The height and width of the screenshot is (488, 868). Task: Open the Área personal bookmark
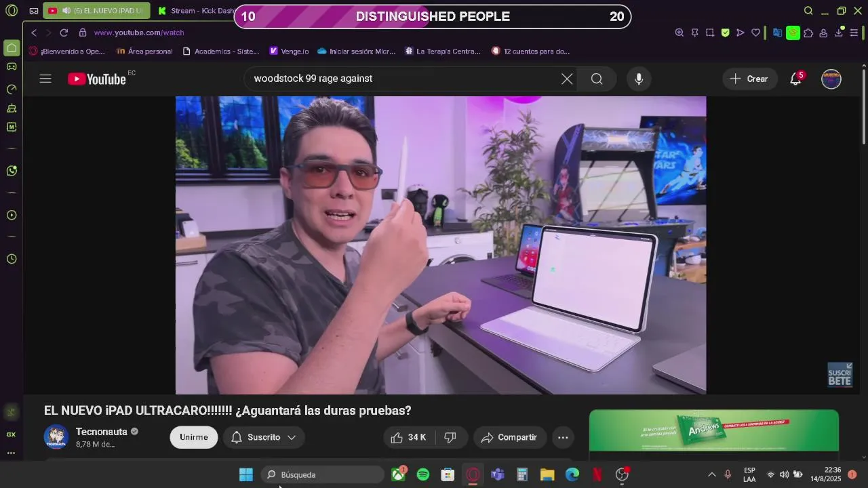point(144,51)
